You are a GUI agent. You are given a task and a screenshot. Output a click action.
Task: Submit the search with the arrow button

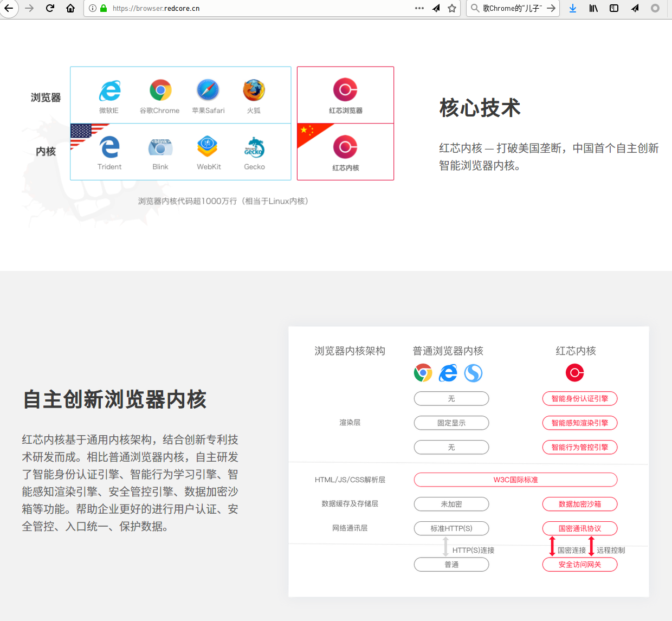[551, 8]
